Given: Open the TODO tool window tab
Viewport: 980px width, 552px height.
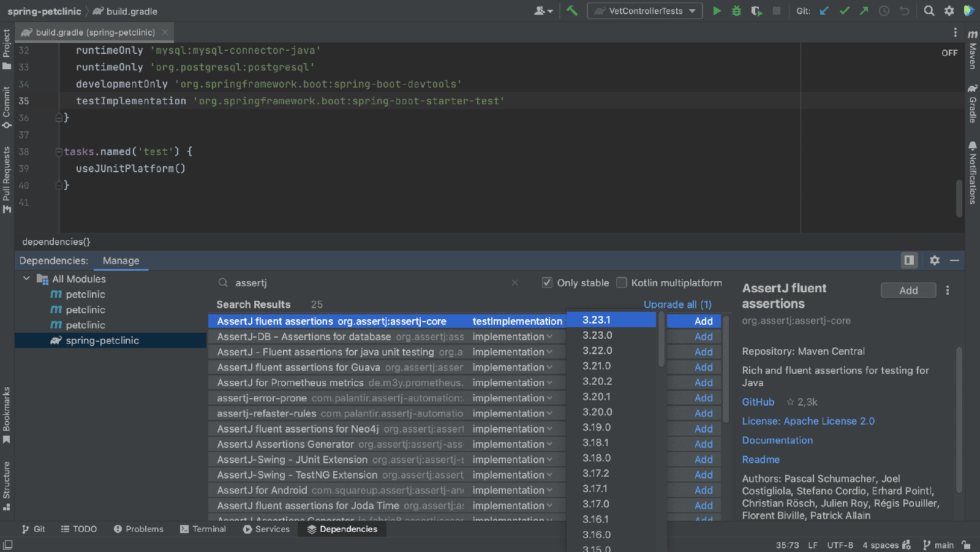Looking at the screenshot, I should [x=78, y=529].
